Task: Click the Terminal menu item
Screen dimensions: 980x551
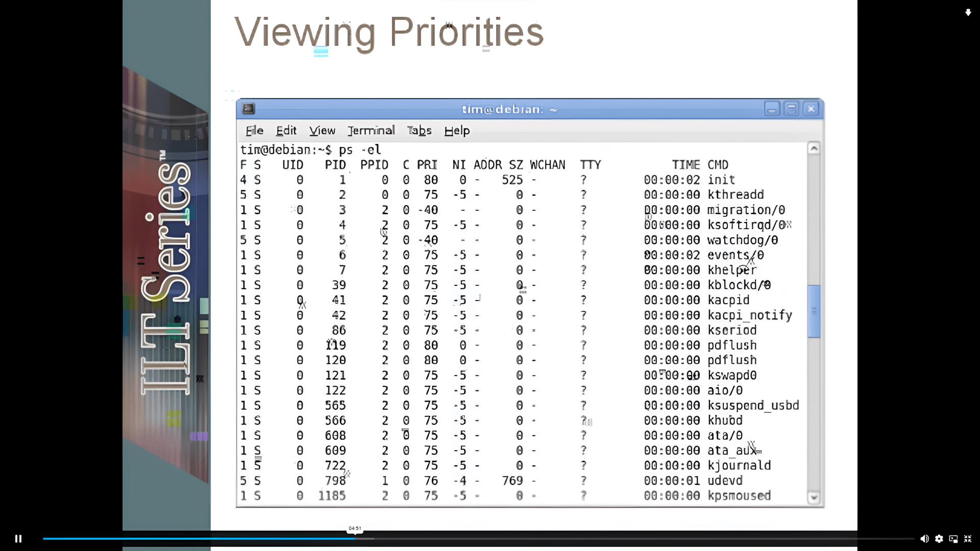Action: (371, 130)
